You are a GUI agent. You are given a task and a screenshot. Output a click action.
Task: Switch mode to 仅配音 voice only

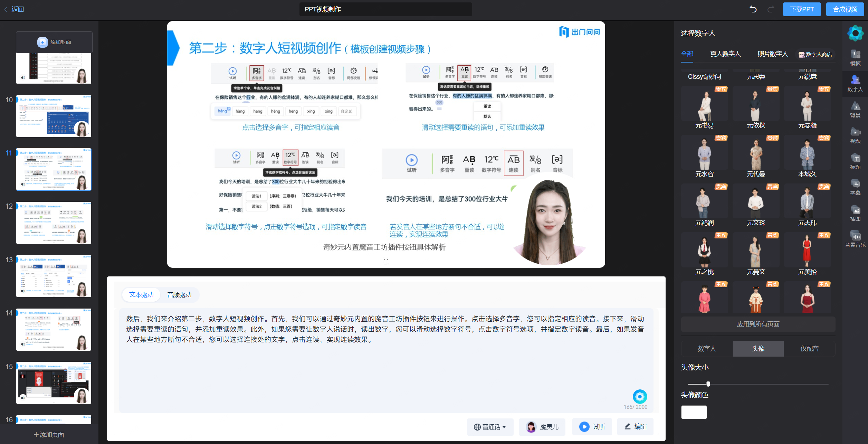tap(810, 349)
